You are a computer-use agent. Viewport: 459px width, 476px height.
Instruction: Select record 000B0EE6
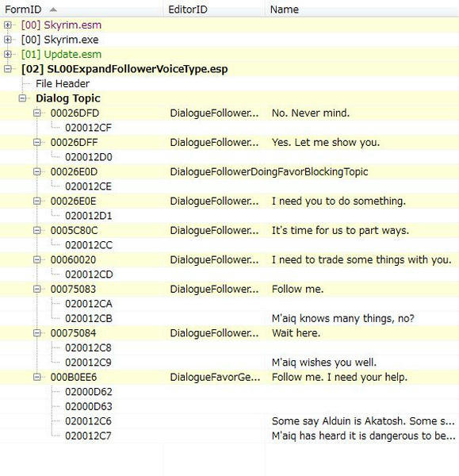coord(74,377)
